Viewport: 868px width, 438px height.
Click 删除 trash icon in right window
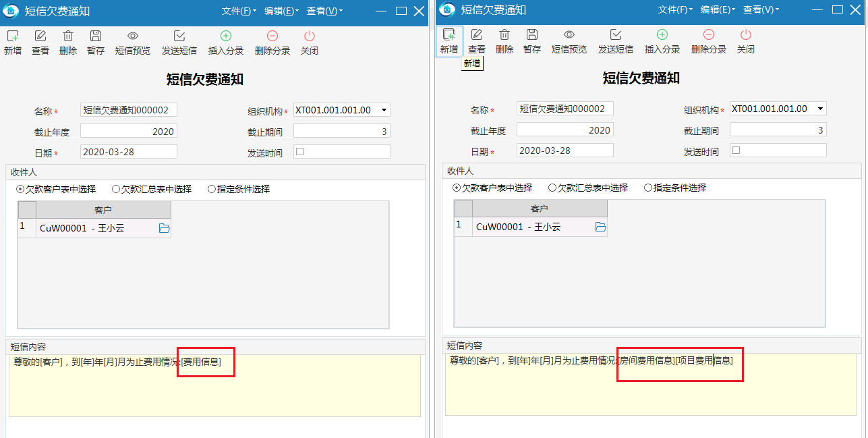click(504, 34)
